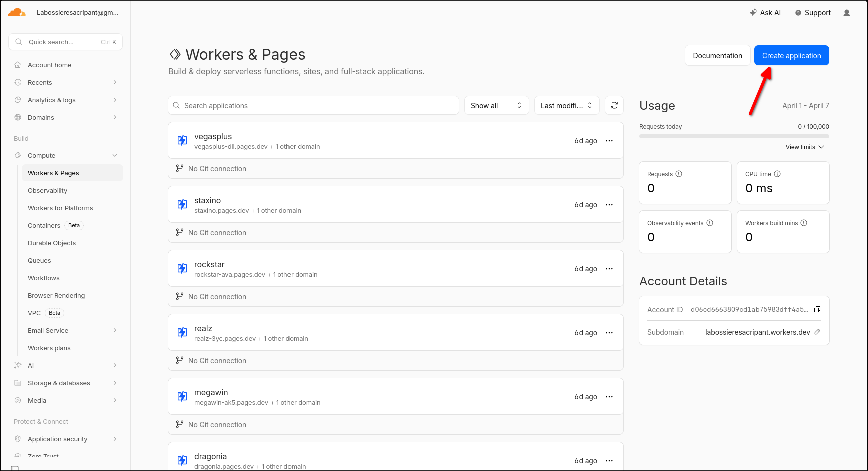This screenshot has width=868, height=471.
Task: Open the Last modified sort dropdown
Action: (566, 105)
